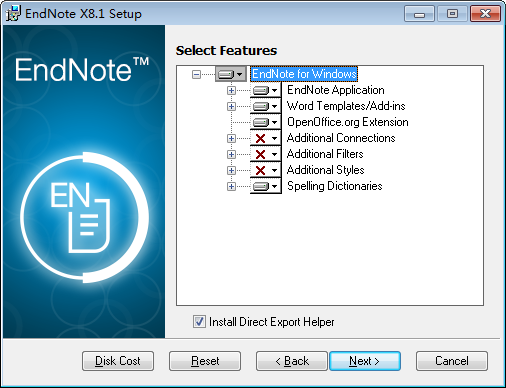Select the Spelling Dictionaries label
506x388 pixels.
click(335, 186)
